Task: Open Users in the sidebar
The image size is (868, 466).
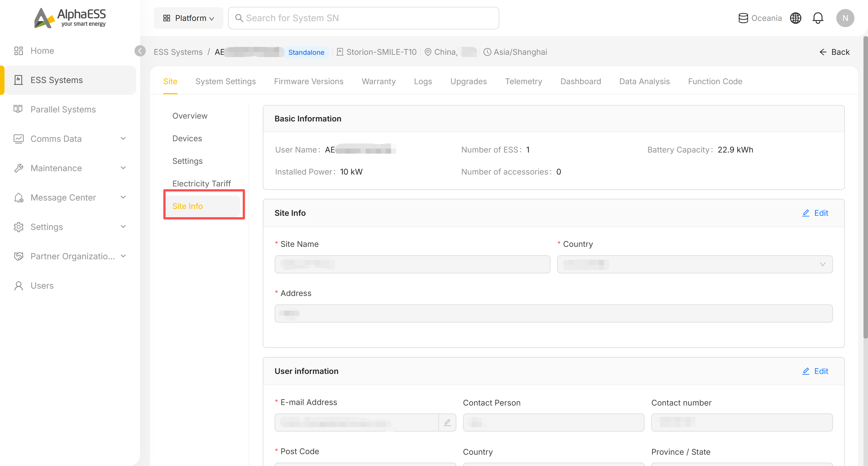Action: pos(42,286)
